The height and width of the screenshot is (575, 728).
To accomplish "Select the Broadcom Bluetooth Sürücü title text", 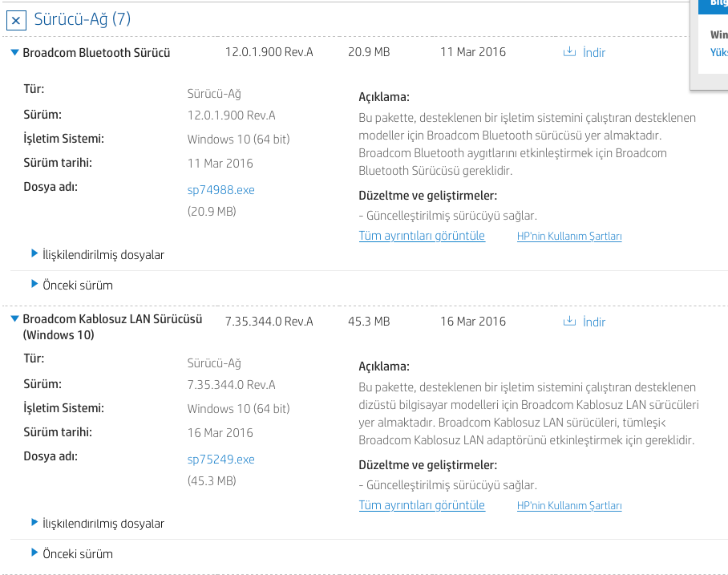I will pos(96,53).
